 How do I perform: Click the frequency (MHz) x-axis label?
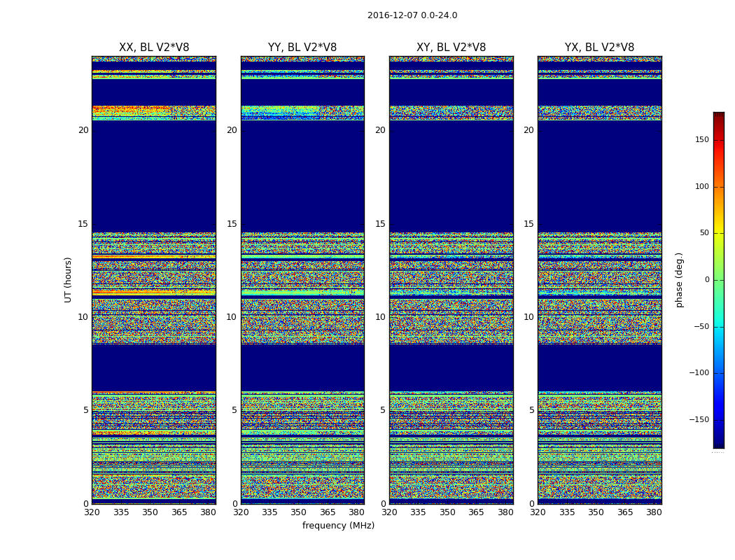[338, 526]
